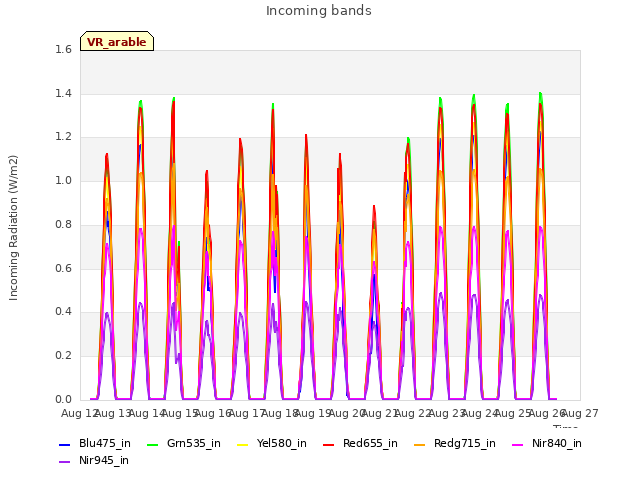Select the Red655_in legend label
Screen dimensions: 640x480
pos(370,444)
